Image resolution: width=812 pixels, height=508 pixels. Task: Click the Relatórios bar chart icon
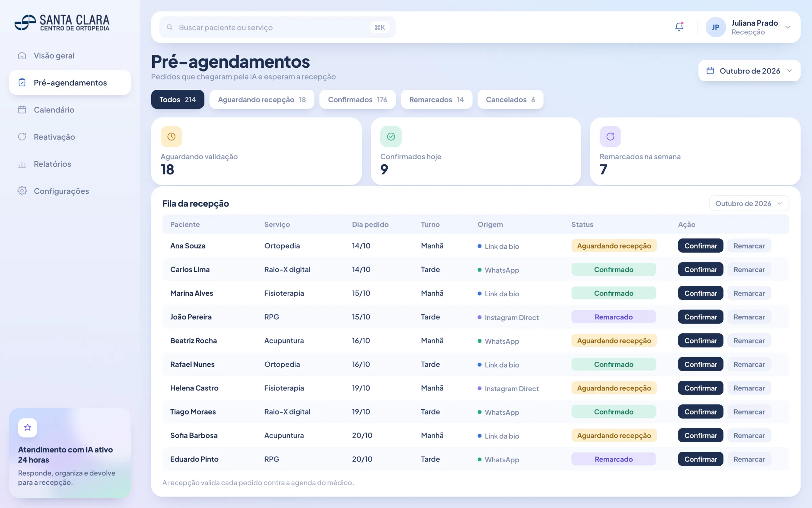pos(22,164)
